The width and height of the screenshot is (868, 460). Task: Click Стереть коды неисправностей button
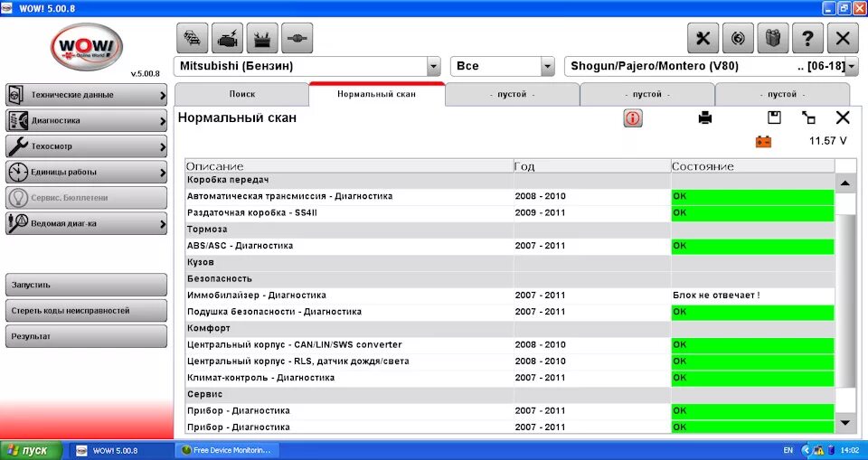[87, 311]
